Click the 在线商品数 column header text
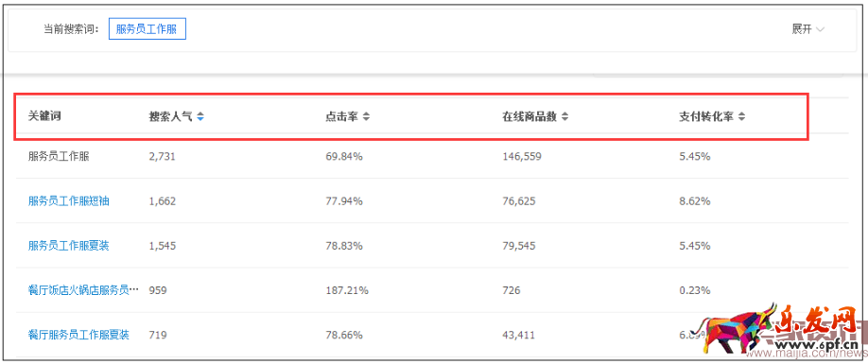Viewport: 868px width, 364px height. pyautogui.click(x=529, y=116)
